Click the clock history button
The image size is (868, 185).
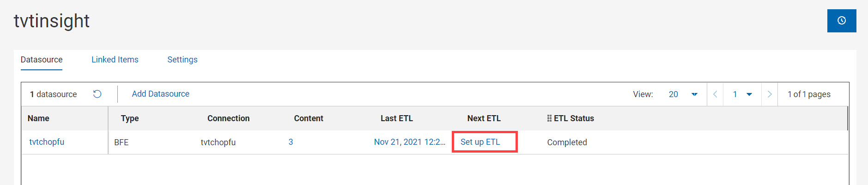tap(841, 21)
